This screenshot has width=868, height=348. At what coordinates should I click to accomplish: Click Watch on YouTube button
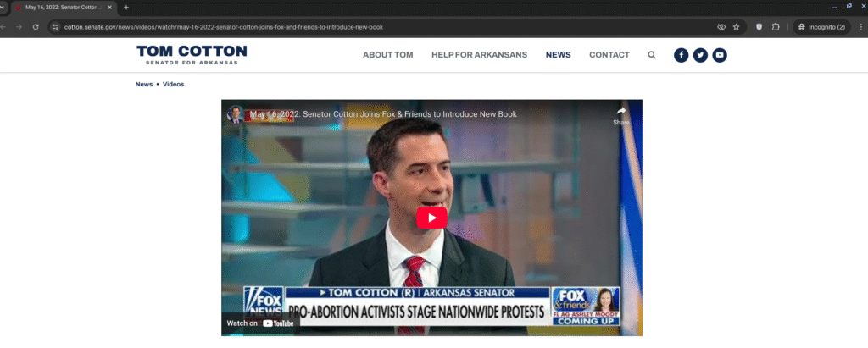click(x=260, y=323)
